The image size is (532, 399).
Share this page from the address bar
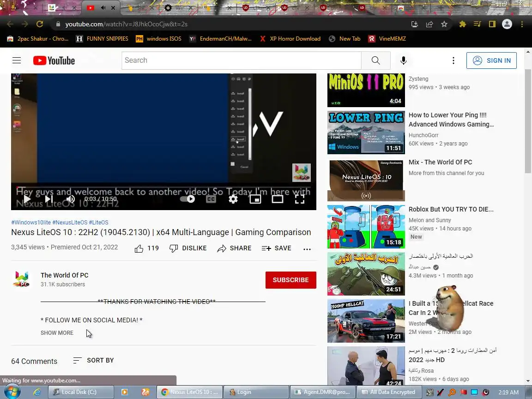point(429,24)
